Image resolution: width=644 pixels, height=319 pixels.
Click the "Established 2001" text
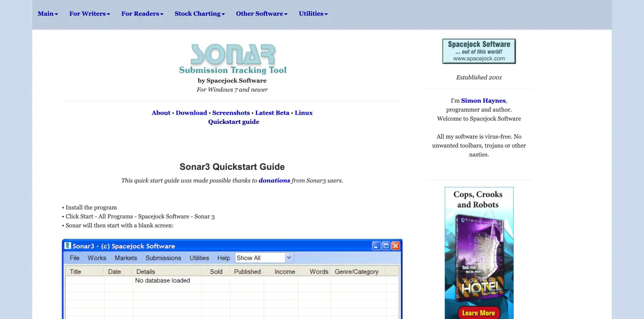[x=479, y=77]
